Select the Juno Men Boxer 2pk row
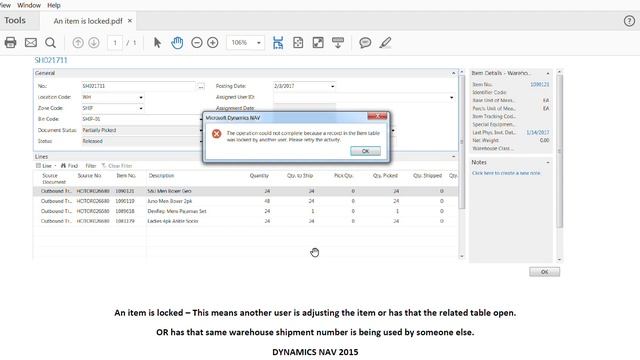This screenshot has height=360, width=640. (245, 201)
